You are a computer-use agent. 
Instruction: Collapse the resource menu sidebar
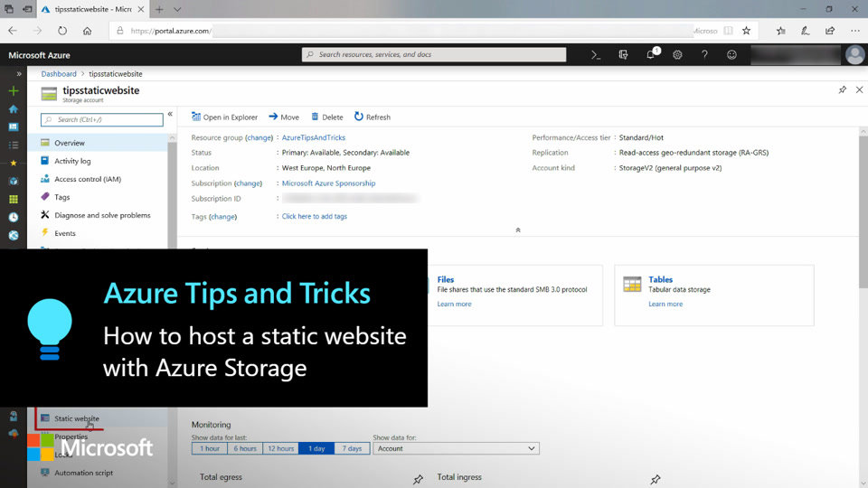point(170,115)
